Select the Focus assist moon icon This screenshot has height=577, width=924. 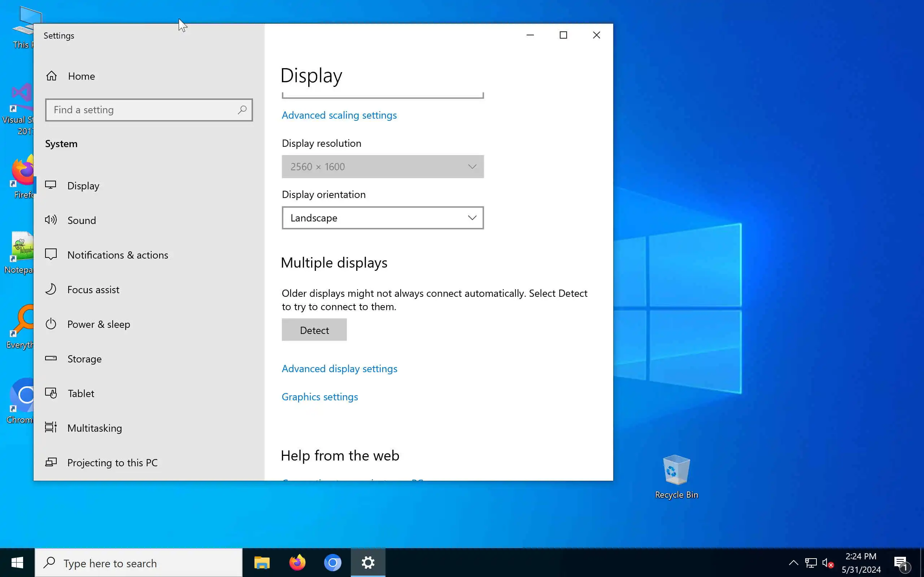(x=51, y=289)
